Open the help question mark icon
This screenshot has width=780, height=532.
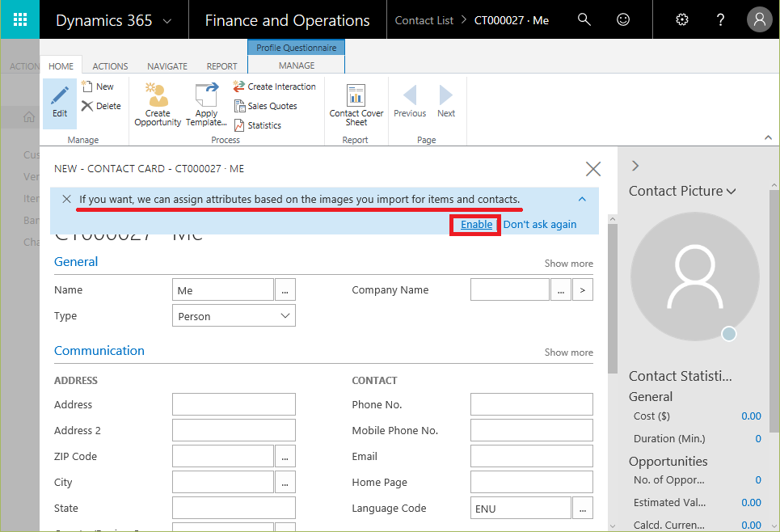click(720, 19)
